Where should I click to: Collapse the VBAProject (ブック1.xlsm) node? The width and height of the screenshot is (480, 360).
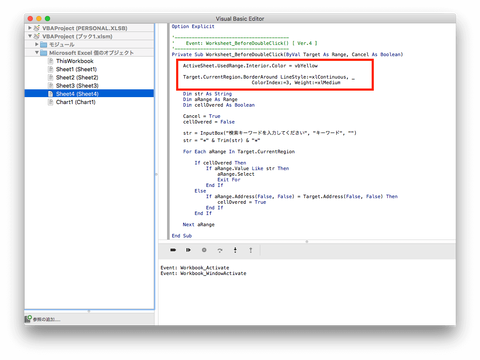[30, 36]
